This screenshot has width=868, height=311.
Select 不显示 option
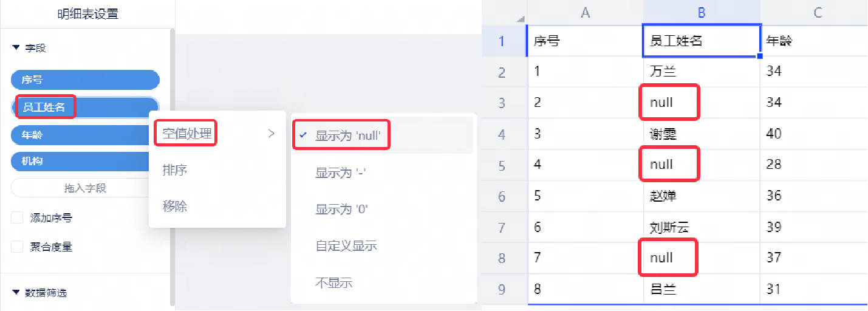coord(334,283)
